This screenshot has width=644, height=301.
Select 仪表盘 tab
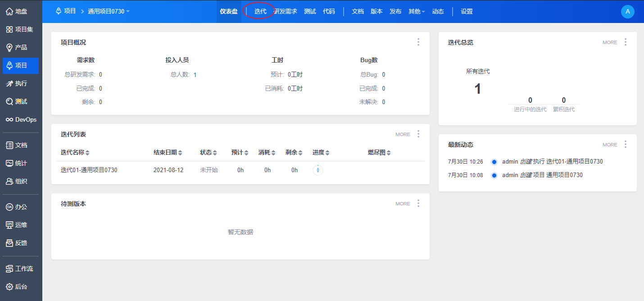point(229,11)
